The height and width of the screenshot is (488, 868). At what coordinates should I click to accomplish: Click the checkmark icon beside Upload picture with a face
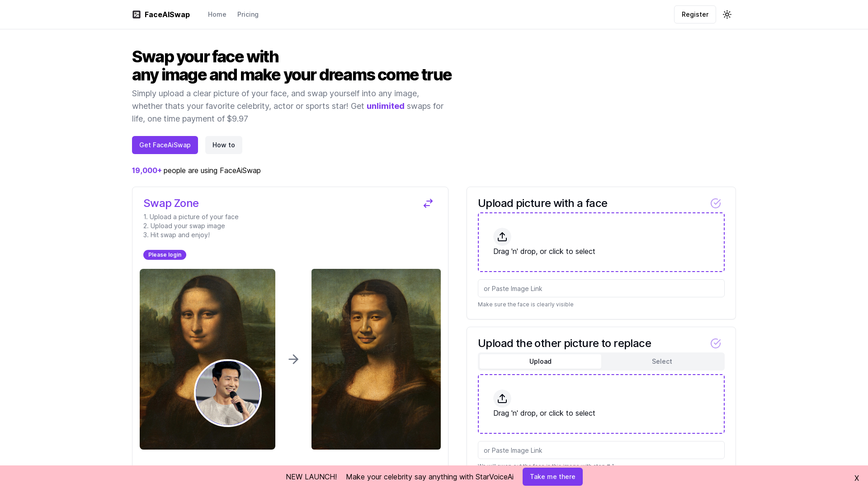716,203
